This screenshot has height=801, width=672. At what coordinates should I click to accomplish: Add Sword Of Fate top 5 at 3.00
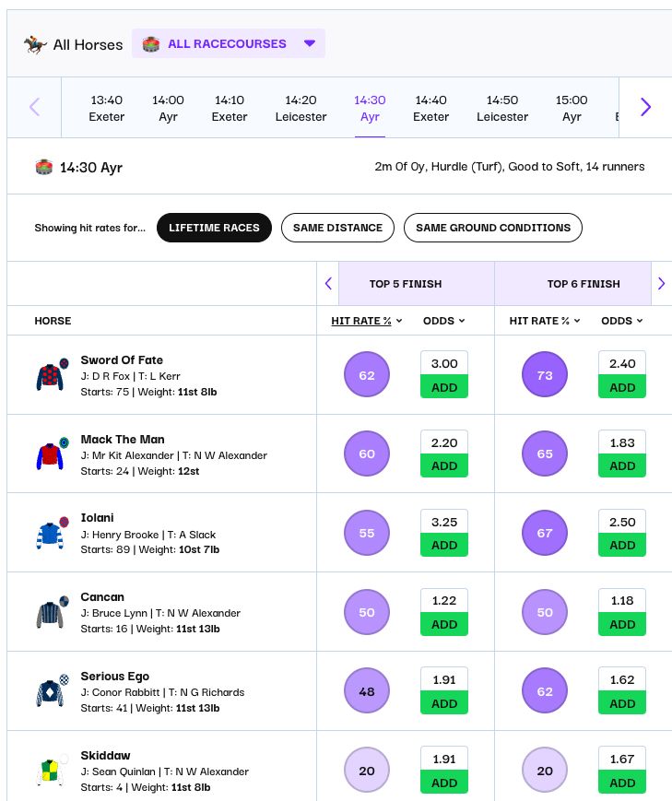[x=444, y=387]
